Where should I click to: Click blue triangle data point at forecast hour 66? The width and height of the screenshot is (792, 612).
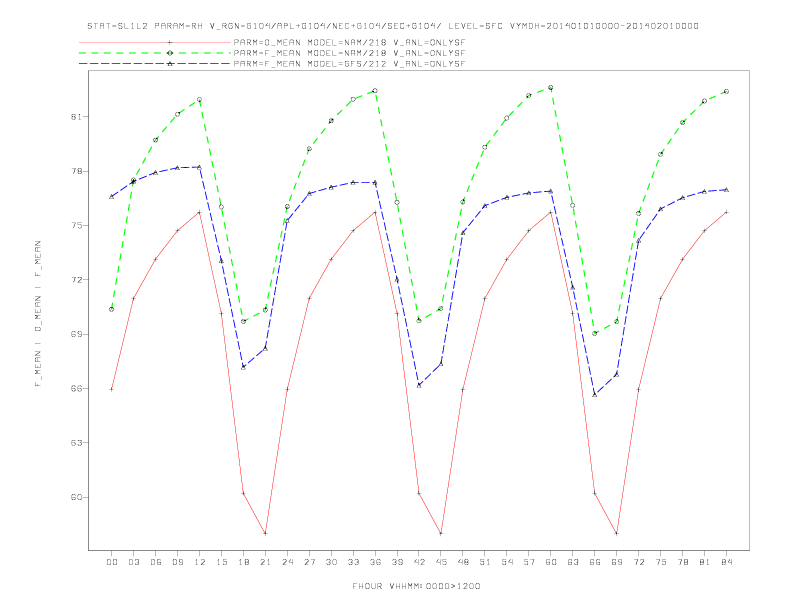coord(595,394)
